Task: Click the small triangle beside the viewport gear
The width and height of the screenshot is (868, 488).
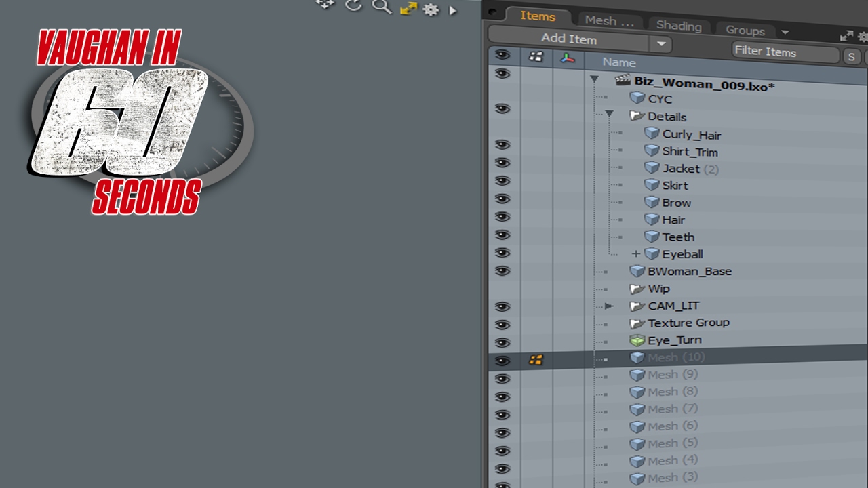Action: [x=453, y=10]
